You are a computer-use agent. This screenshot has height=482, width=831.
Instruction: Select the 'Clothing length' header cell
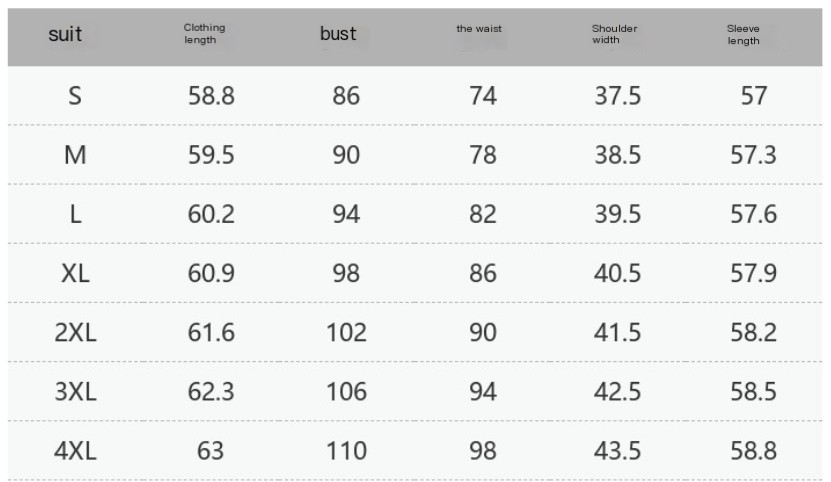click(204, 34)
